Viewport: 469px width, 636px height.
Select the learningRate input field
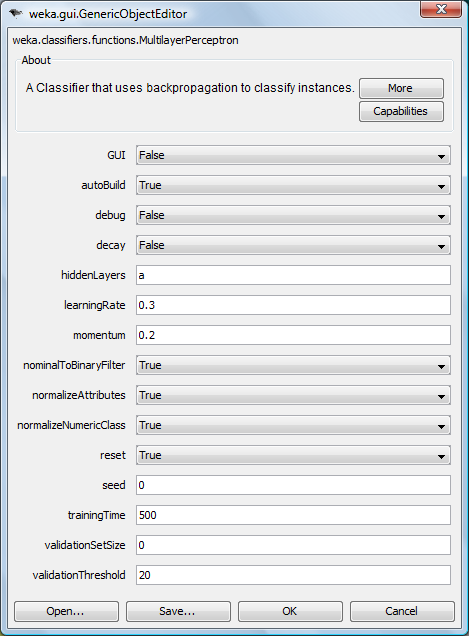pos(293,305)
